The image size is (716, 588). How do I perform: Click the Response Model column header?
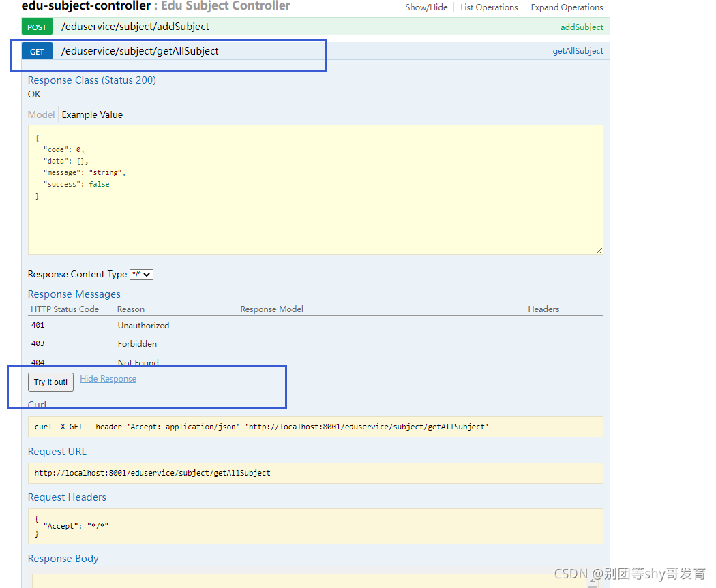[271, 309]
